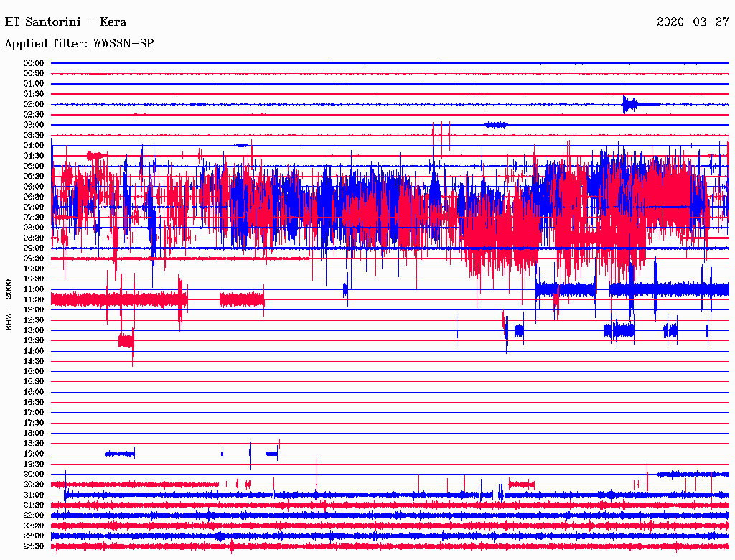Select the 11:30 time label
This screenshot has height=560, width=735.
point(34,300)
